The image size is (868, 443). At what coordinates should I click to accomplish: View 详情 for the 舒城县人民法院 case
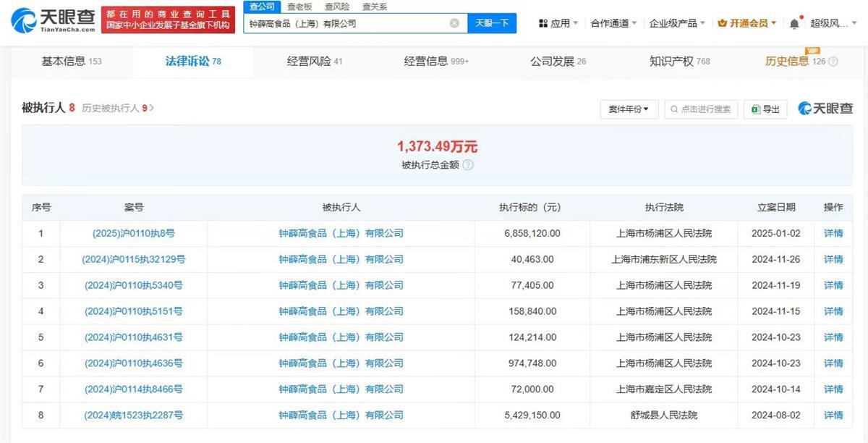tap(833, 415)
